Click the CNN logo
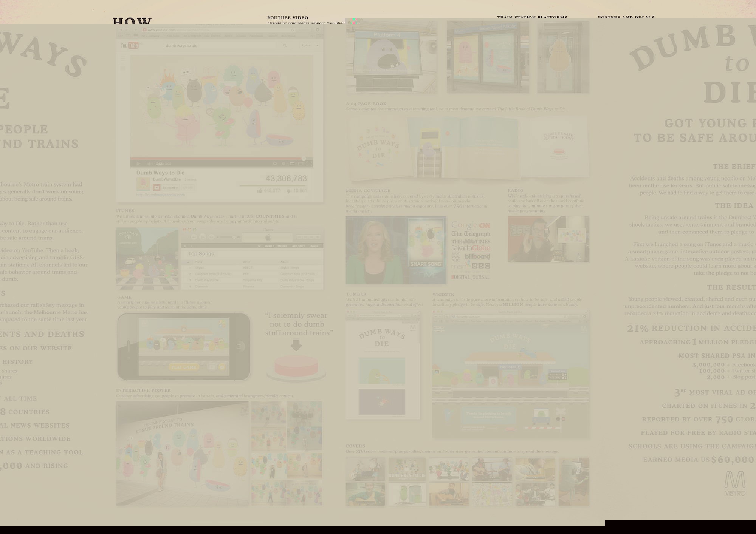 click(x=485, y=225)
